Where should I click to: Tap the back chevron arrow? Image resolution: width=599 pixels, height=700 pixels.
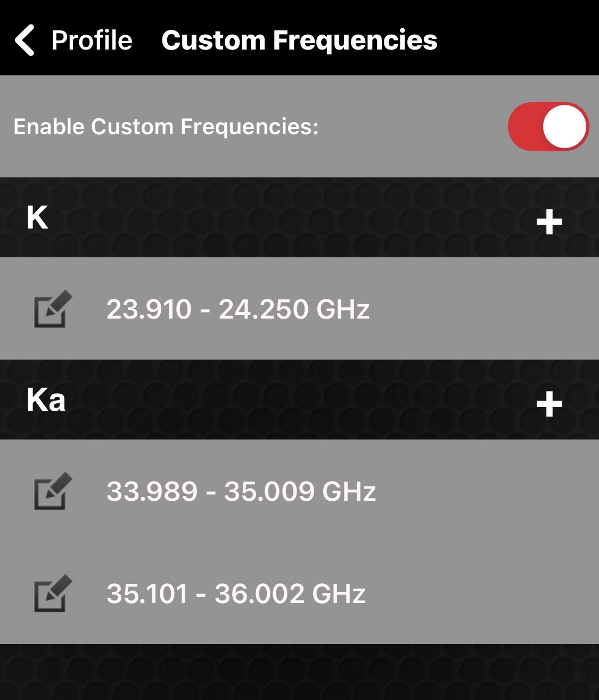click(25, 40)
